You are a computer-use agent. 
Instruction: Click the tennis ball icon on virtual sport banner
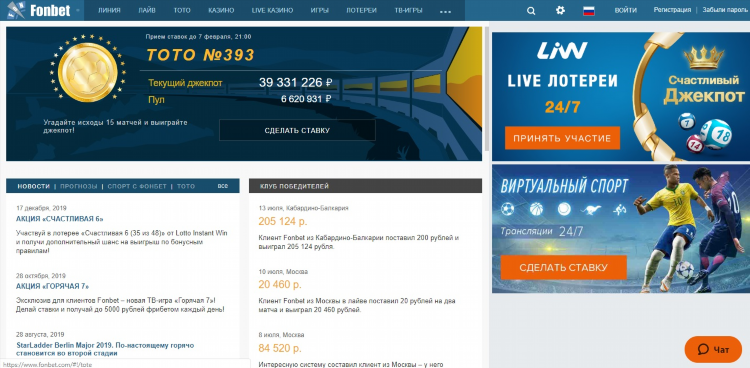point(564,209)
